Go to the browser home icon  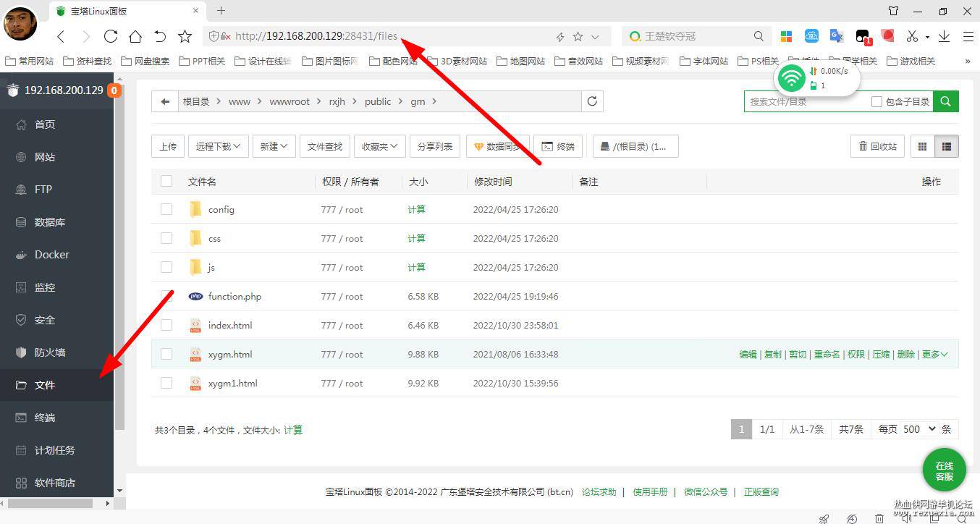pos(135,36)
